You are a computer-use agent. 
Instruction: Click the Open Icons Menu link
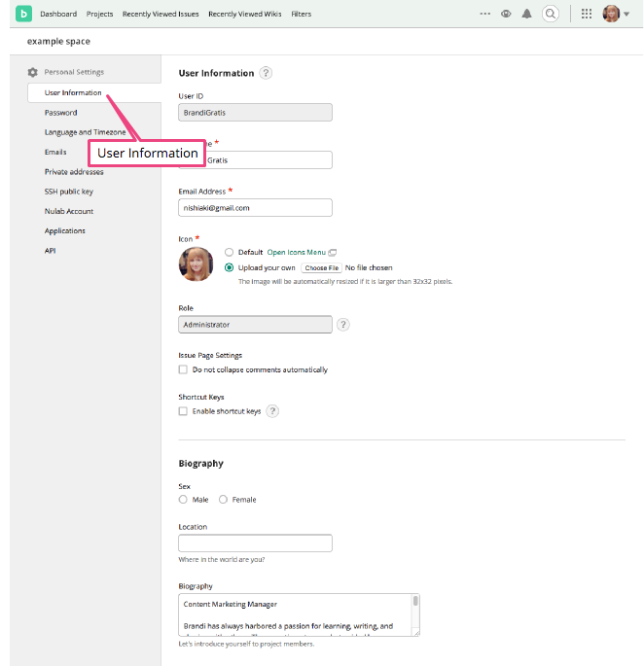(297, 252)
